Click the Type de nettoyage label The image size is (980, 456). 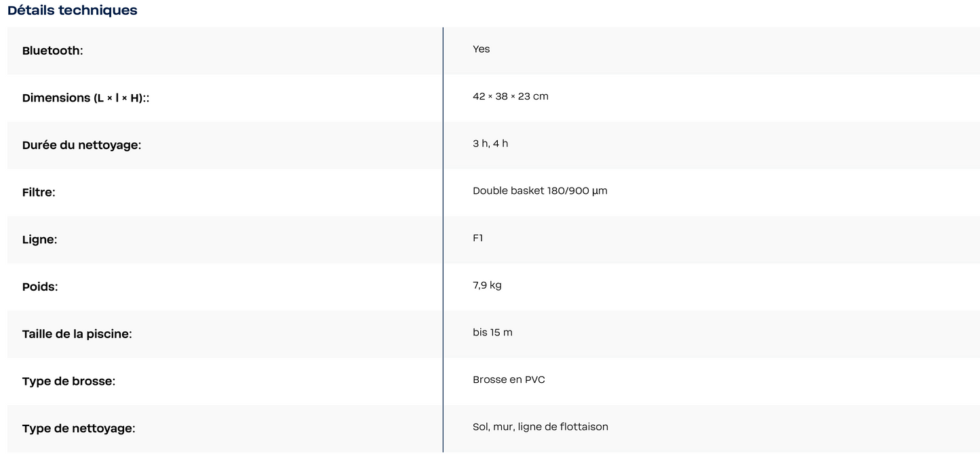click(x=79, y=429)
